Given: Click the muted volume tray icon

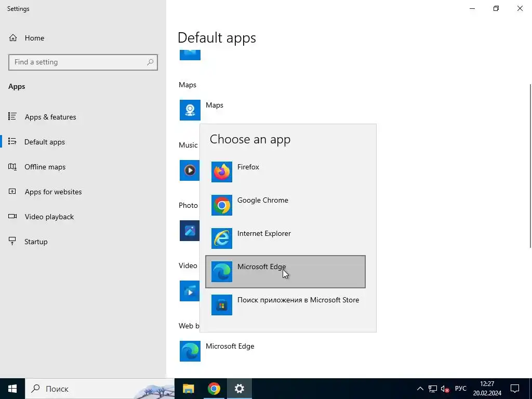Looking at the screenshot, I should coord(445,389).
